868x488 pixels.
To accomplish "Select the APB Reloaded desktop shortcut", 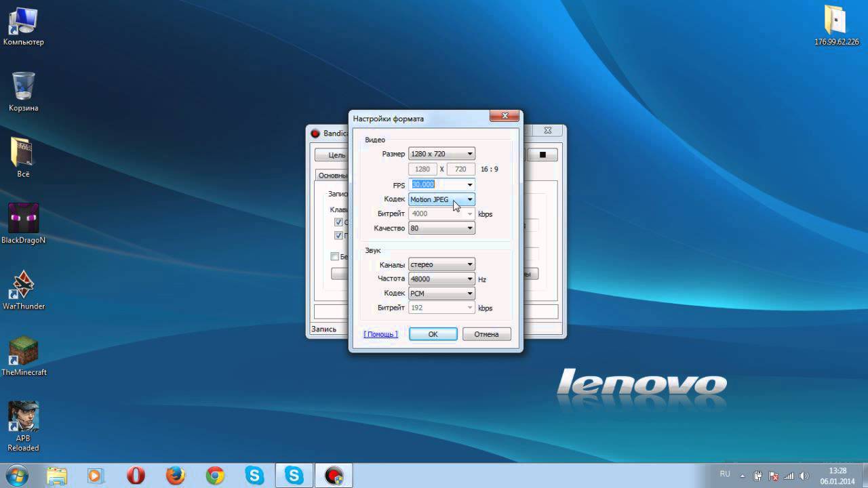I will coord(23,426).
